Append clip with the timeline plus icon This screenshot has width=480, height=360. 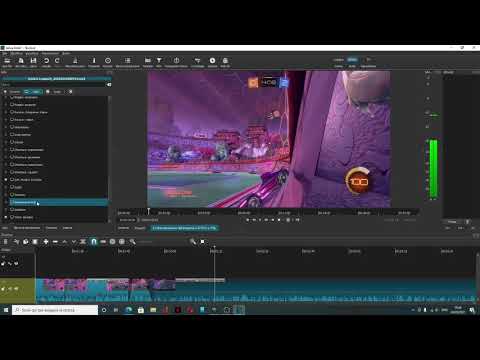[x=46, y=242]
